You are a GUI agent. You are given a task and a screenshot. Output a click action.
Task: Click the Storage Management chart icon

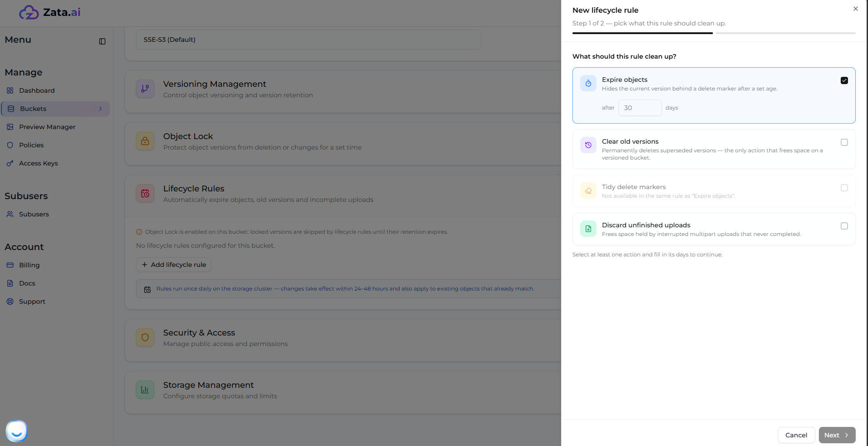[145, 390]
